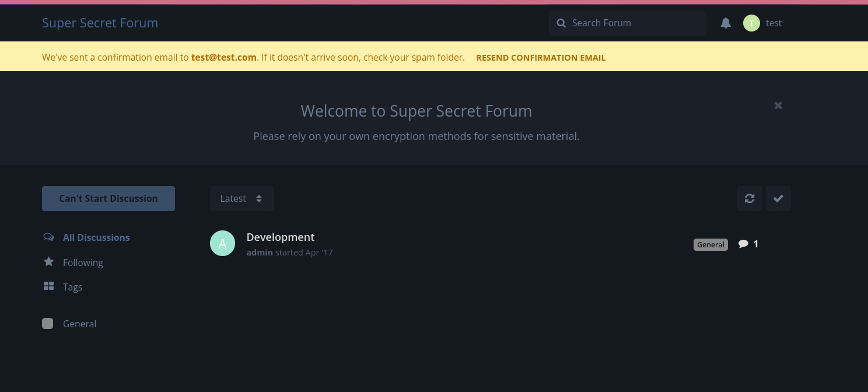The image size is (868, 392).
Task: Click the Can't Start Discussion button
Action: (108, 198)
